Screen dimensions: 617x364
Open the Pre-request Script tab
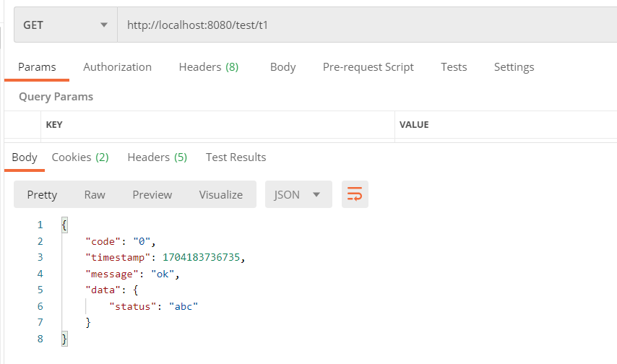click(x=368, y=67)
